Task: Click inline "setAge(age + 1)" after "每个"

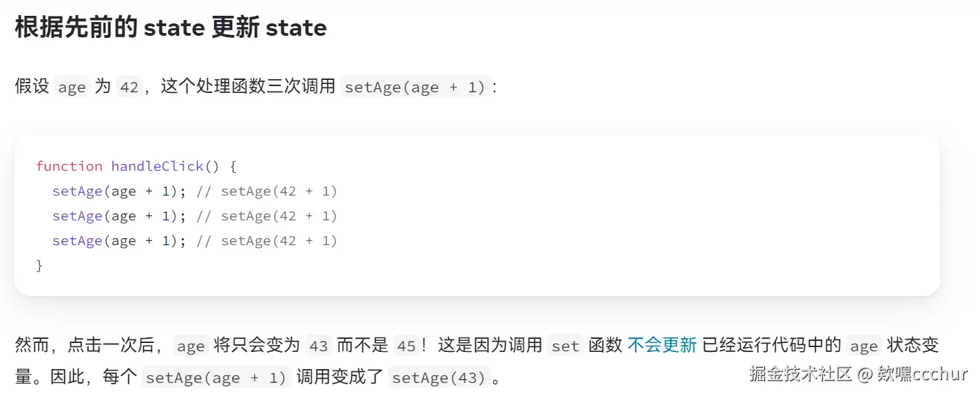Action: click(x=216, y=377)
